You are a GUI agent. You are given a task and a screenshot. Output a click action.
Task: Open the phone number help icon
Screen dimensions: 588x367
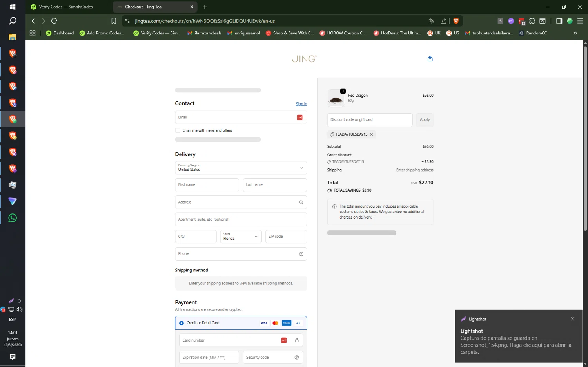click(x=301, y=254)
